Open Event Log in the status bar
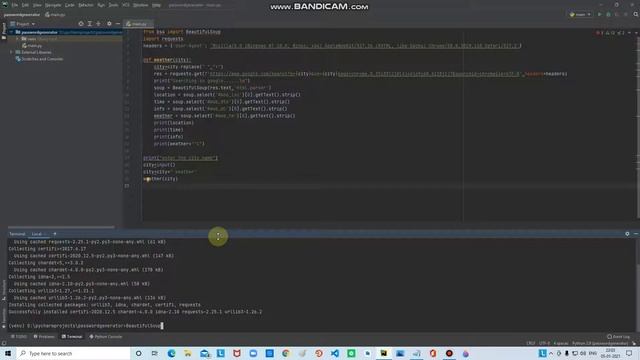Image resolution: width=640 pixels, height=360 pixels. coord(618,337)
